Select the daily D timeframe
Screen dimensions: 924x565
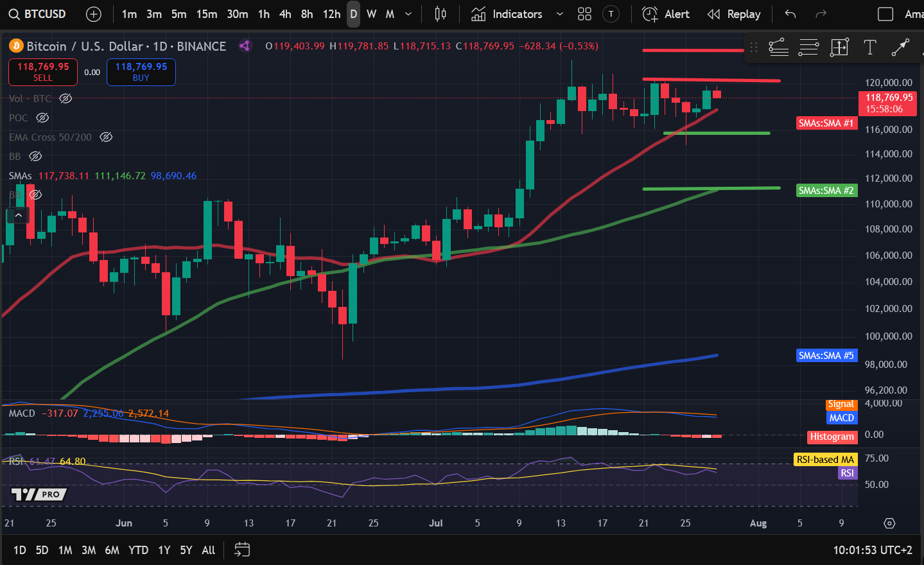coord(354,14)
